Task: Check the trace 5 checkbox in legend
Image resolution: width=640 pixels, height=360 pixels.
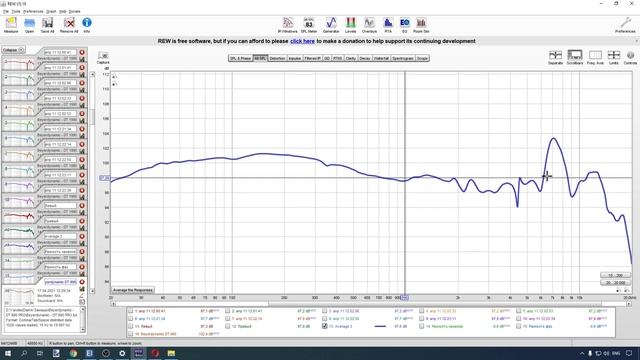Action: pos(518,311)
